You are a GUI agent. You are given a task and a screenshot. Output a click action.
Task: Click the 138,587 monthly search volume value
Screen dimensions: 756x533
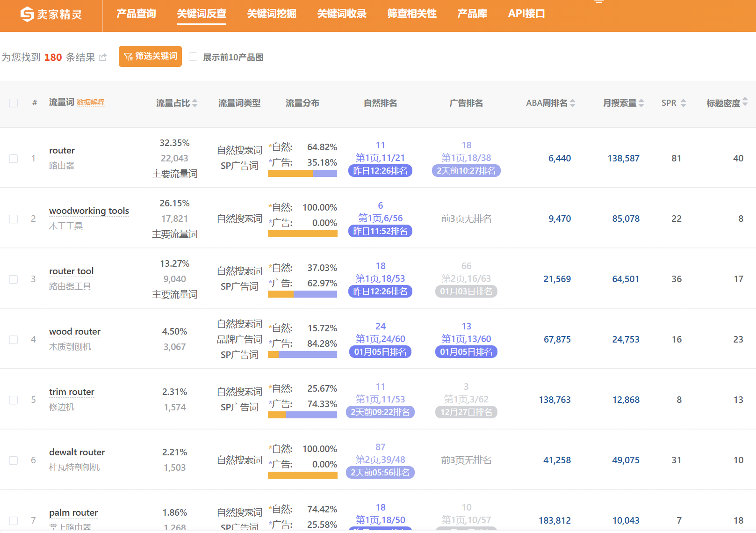click(623, 159)
